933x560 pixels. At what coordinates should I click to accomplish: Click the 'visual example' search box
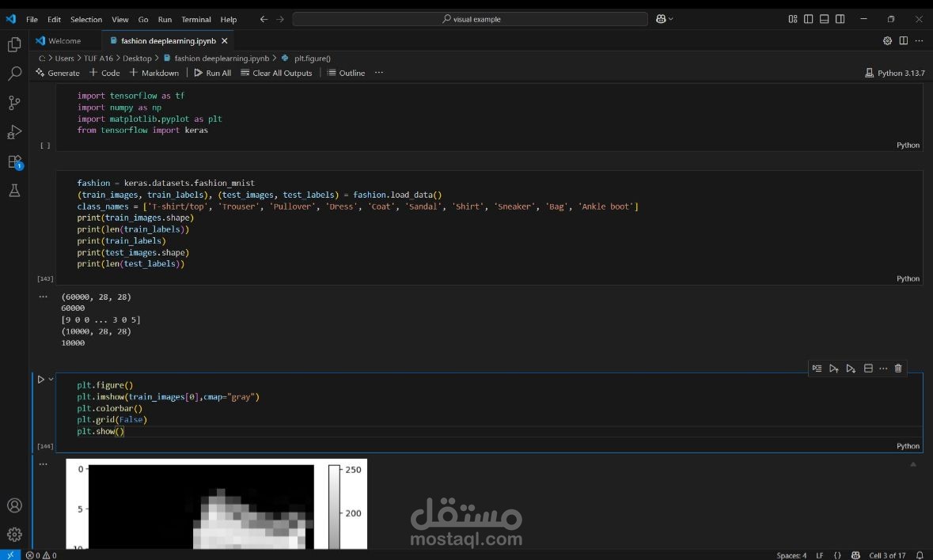470,19
